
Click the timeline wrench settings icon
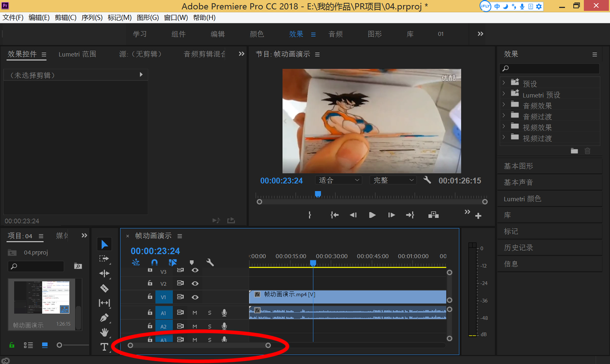point(210,262)
